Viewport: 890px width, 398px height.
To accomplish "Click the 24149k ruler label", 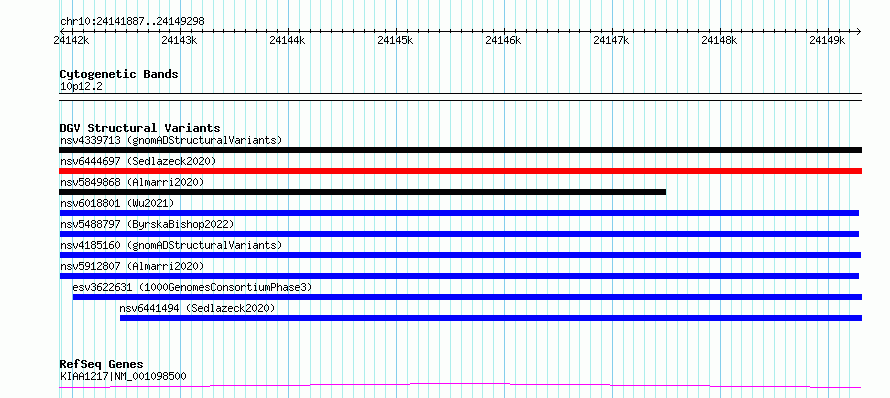I will (x=828, y=40).
